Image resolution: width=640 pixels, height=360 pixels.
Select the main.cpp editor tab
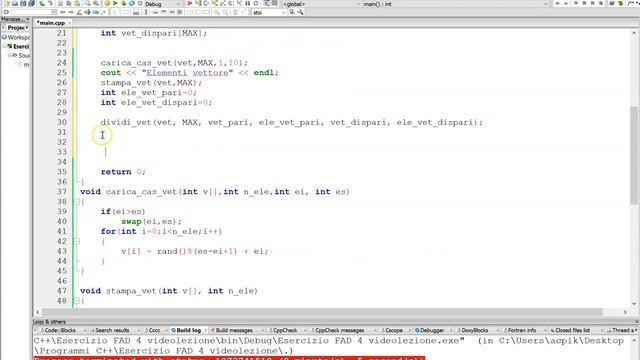pyautogui.click(x=51, y=23)
